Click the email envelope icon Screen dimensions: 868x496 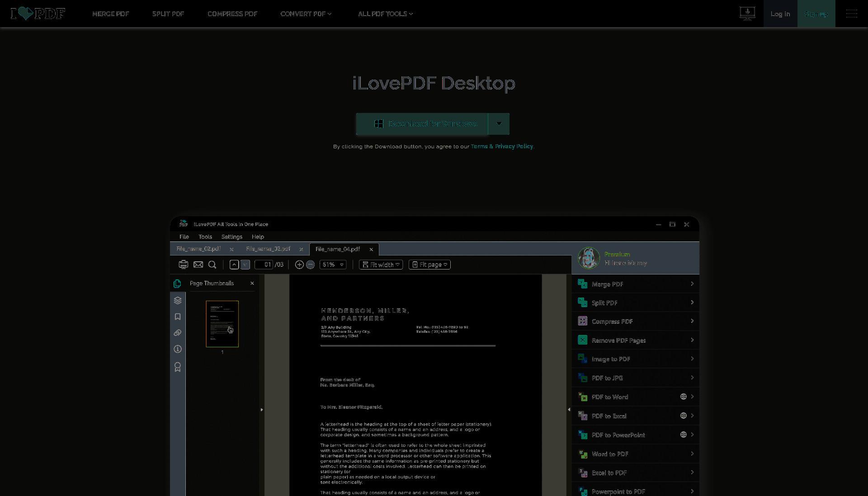pyautogui.click(x=198, y=265)
